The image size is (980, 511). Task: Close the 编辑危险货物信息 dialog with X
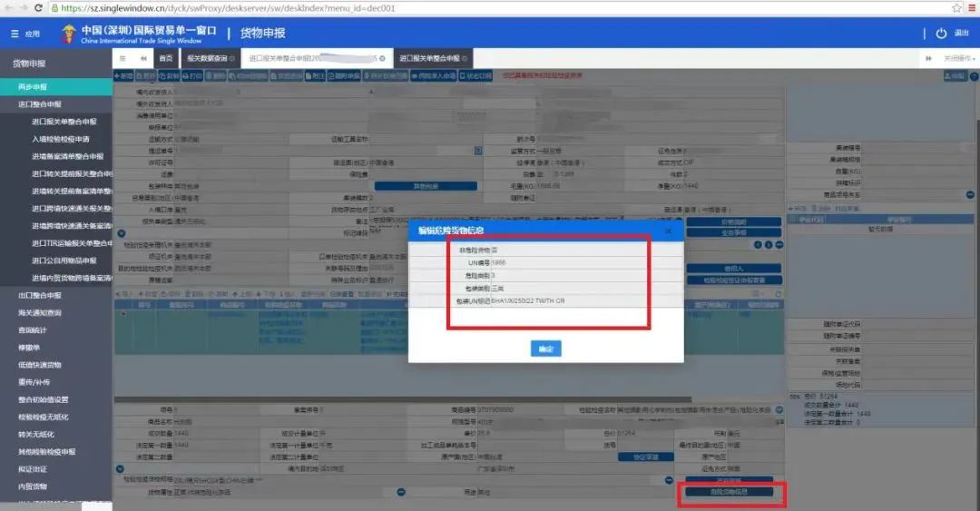[669, 231]
